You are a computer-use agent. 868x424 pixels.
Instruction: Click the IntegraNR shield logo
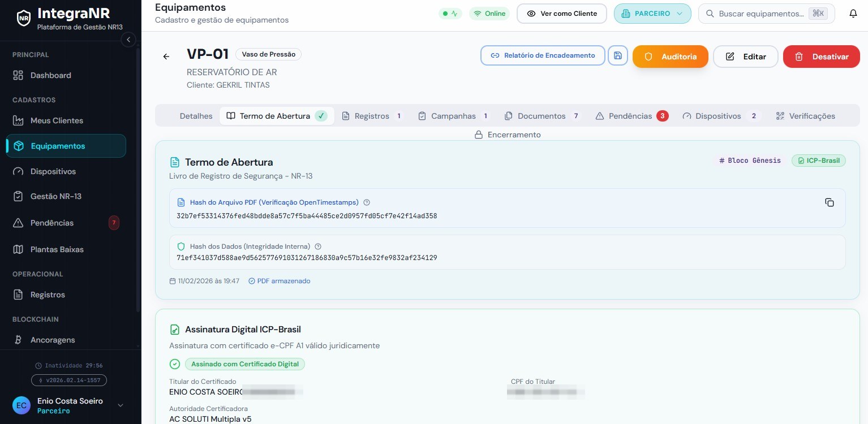(x=23, y=18)
